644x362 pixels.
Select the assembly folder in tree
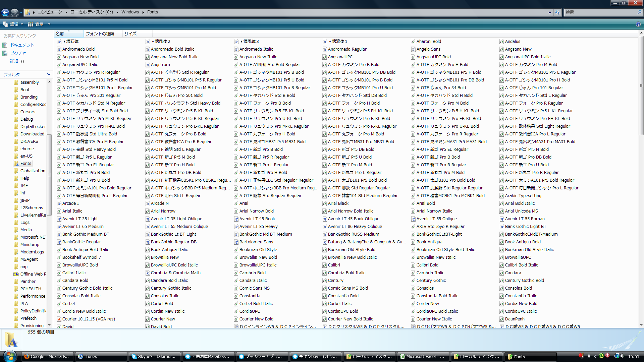click(30, 82)
